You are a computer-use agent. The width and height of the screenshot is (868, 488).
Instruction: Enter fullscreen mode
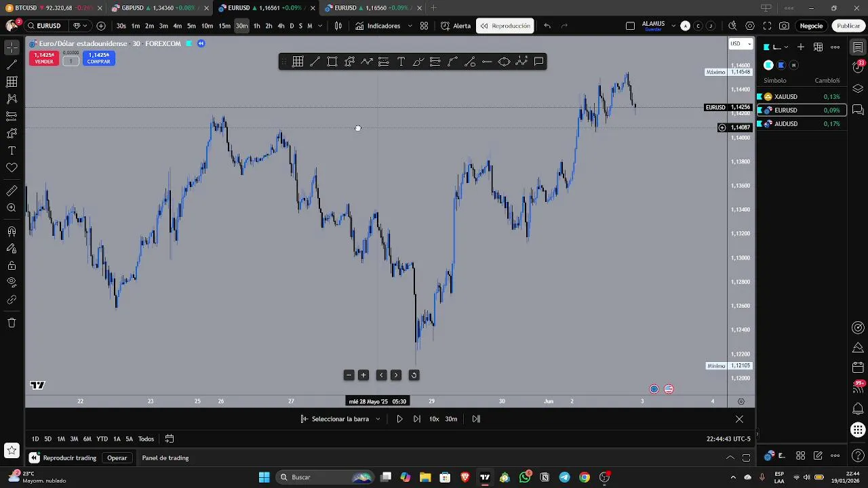pyautogui.click(x=767, y=26)
